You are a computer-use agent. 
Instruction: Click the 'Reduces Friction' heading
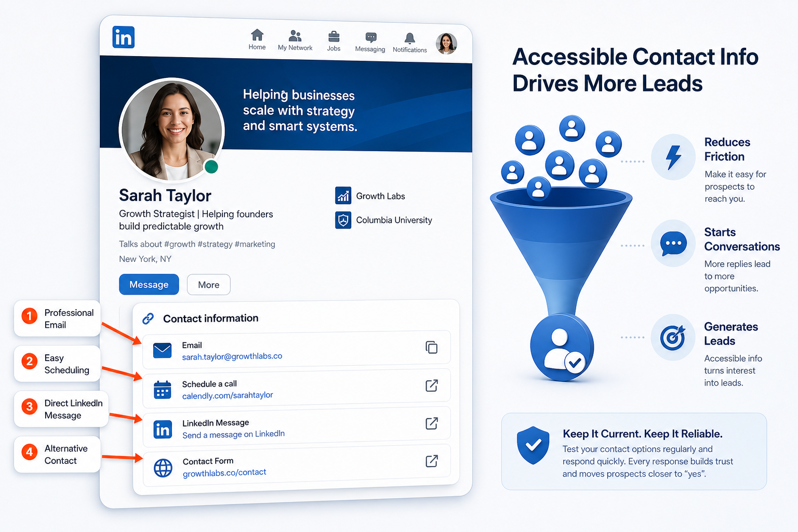pyautogui.click(x=727, y=150)
